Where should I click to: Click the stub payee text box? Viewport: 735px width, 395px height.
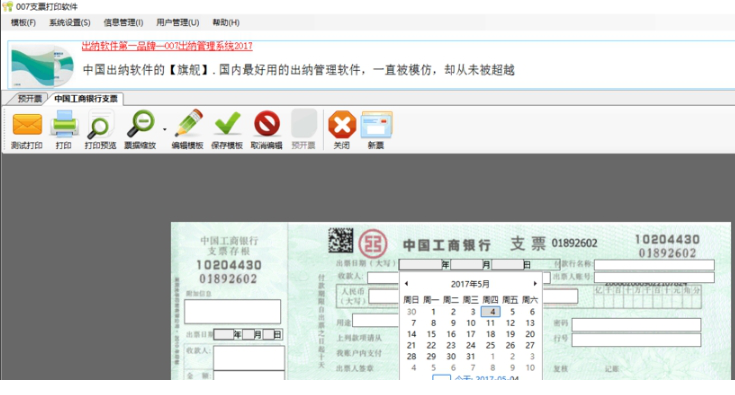(248, 358)
